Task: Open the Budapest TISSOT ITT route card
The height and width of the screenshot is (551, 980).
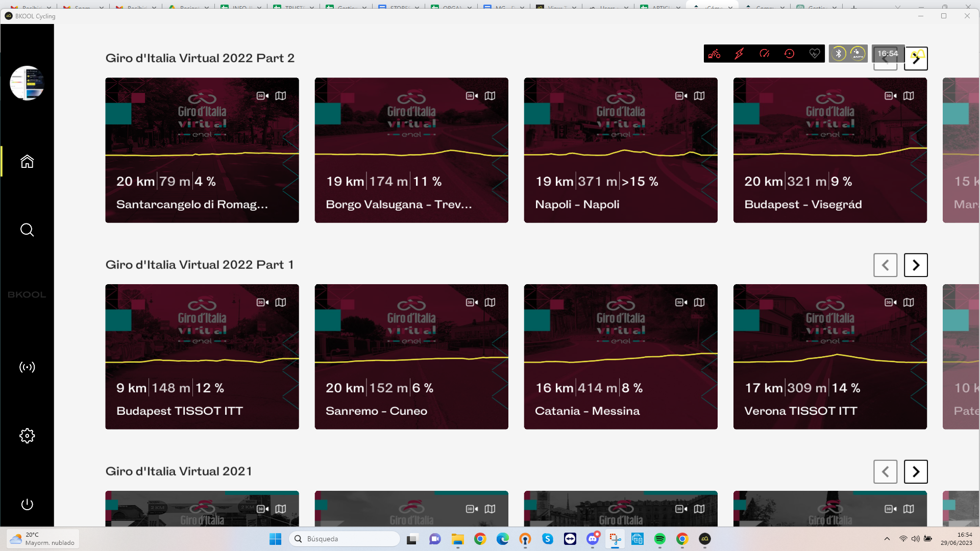Action: coord(202,357)
